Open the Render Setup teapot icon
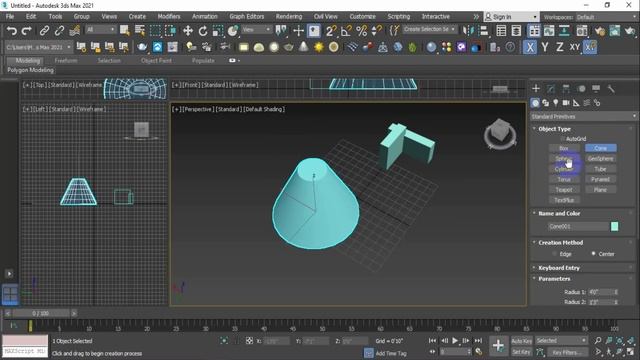 (600, 31)
